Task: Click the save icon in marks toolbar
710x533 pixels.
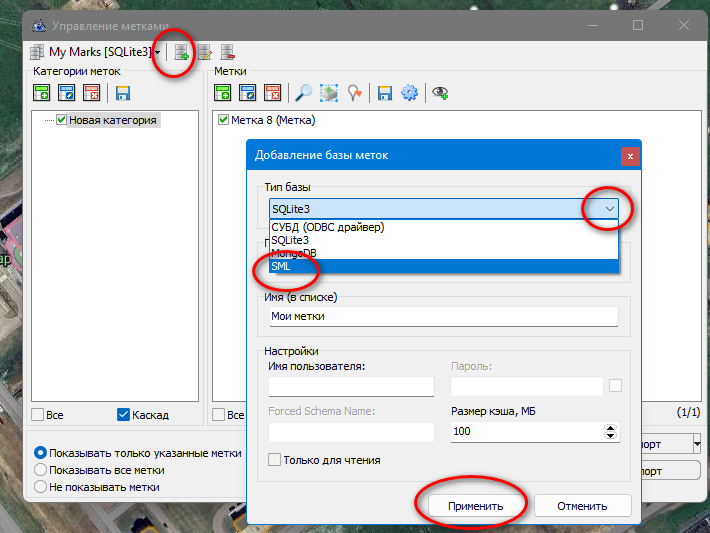Action: [x=384, y=93]
